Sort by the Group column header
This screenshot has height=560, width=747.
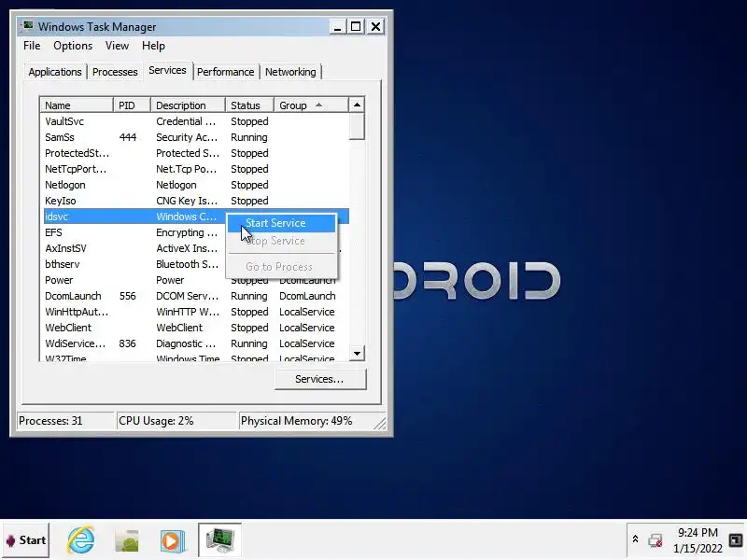point(311,105)
